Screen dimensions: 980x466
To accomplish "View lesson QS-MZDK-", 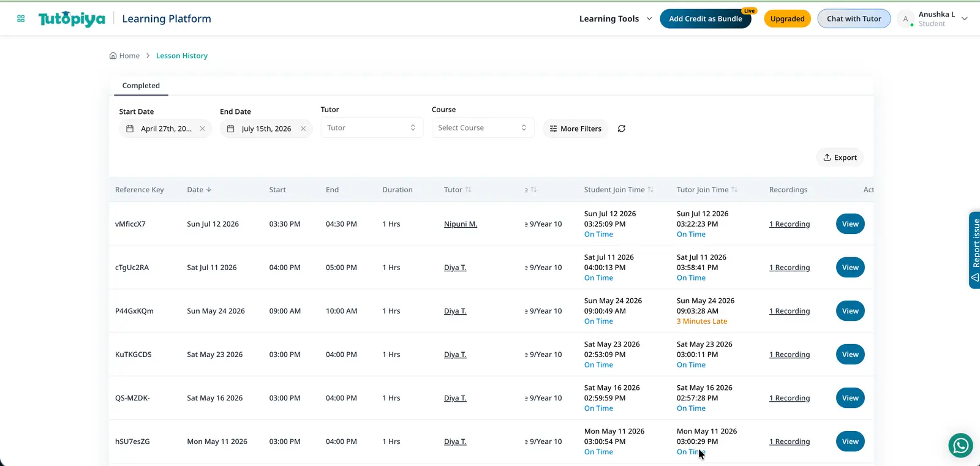I will 850,398.
